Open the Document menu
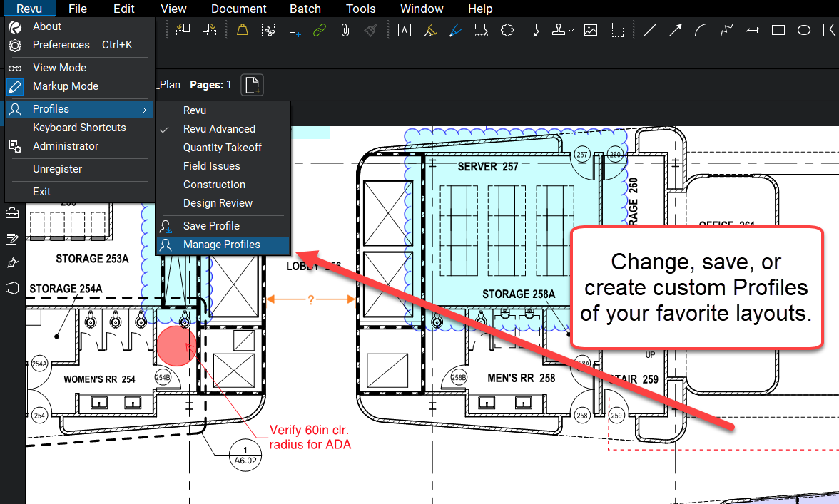 pos(239,9)
